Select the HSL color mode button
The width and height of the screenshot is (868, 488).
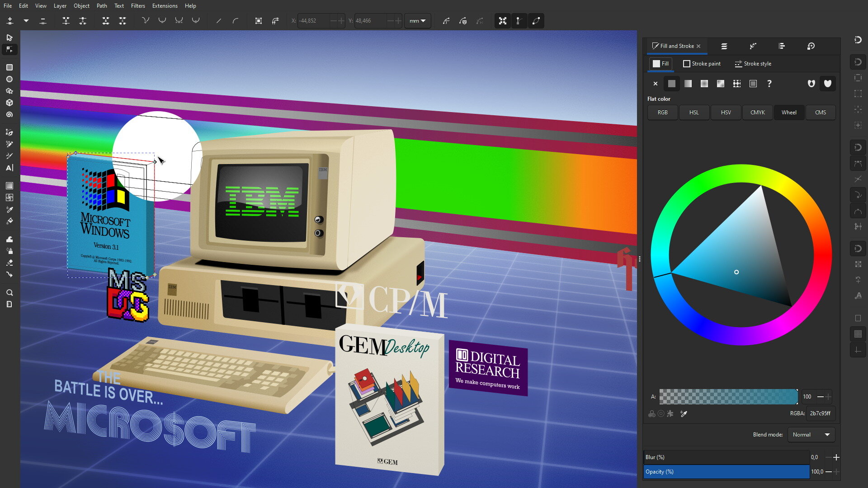coord(694,113)
